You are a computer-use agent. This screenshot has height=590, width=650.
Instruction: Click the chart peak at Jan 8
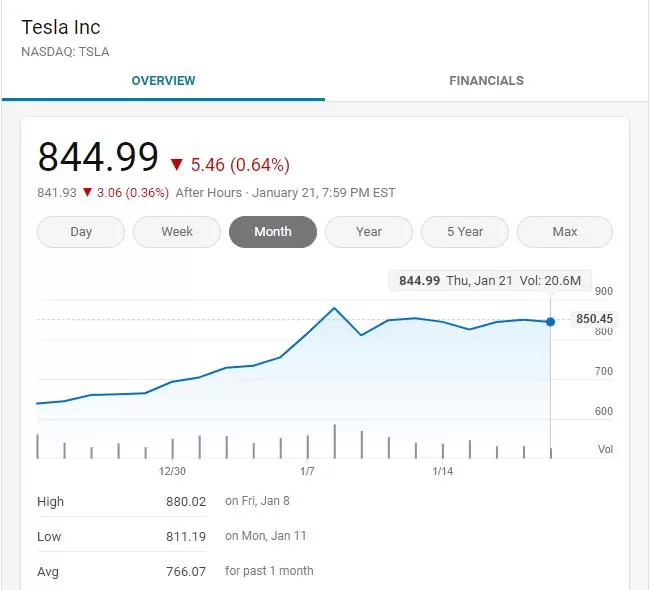[334, 308]
